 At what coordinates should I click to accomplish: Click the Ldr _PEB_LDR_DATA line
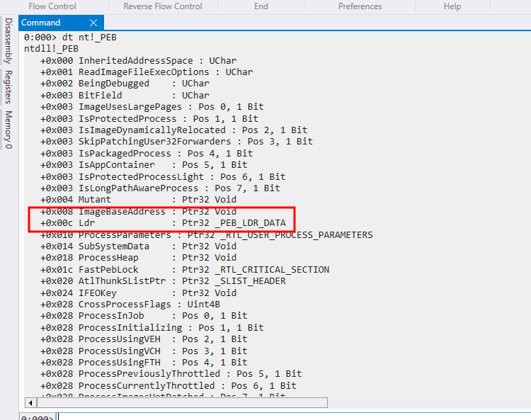point(163,223)
